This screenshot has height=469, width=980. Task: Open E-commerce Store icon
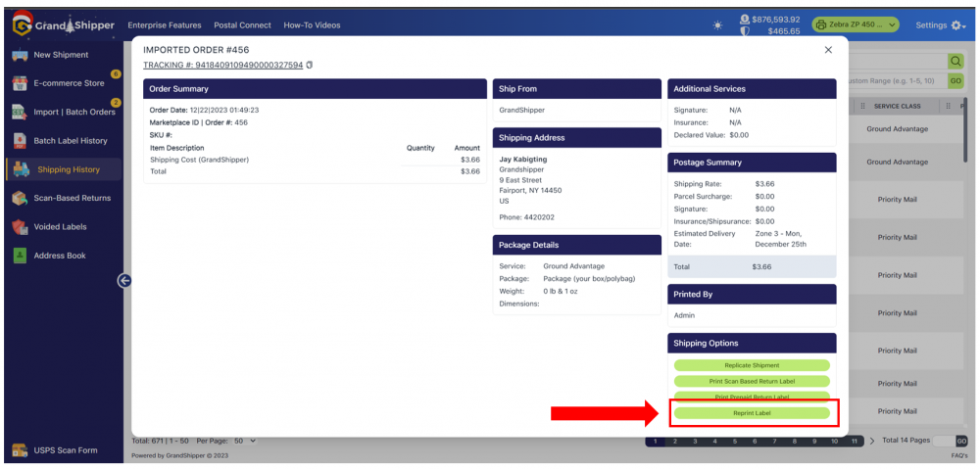click(20, 83)
